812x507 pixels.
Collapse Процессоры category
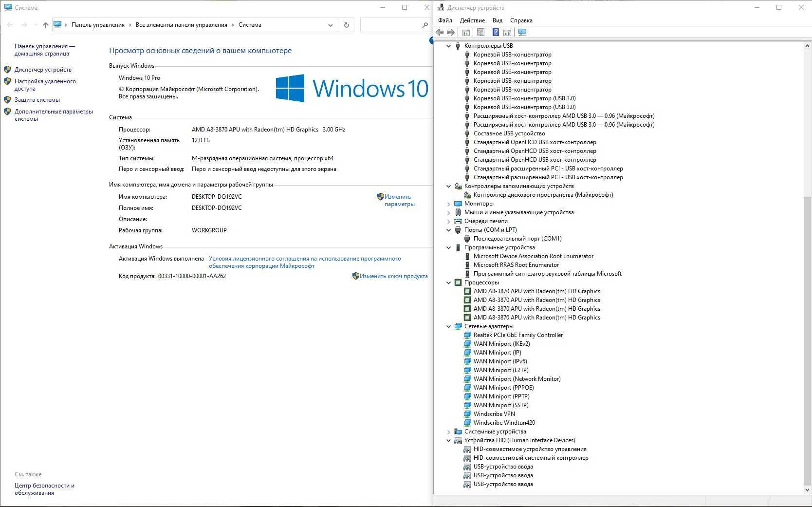click(449, 282)
